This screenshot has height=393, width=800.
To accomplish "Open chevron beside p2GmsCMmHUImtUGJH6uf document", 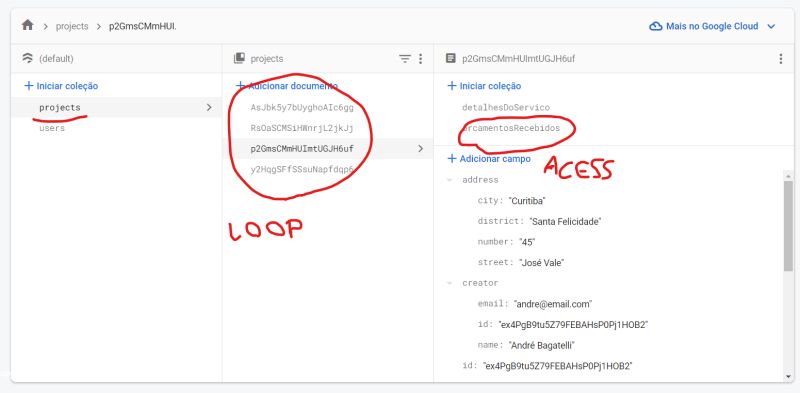I will click(x=420, y=149).
